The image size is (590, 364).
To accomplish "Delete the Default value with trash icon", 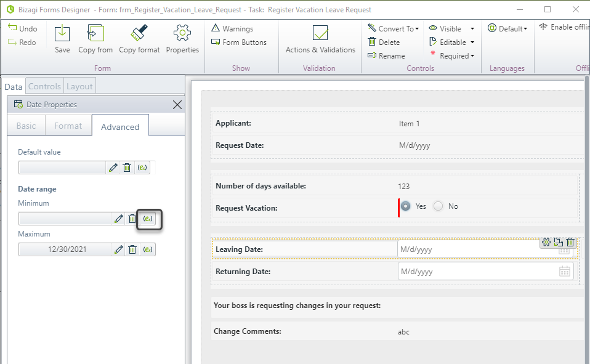I will coord(127,168).
